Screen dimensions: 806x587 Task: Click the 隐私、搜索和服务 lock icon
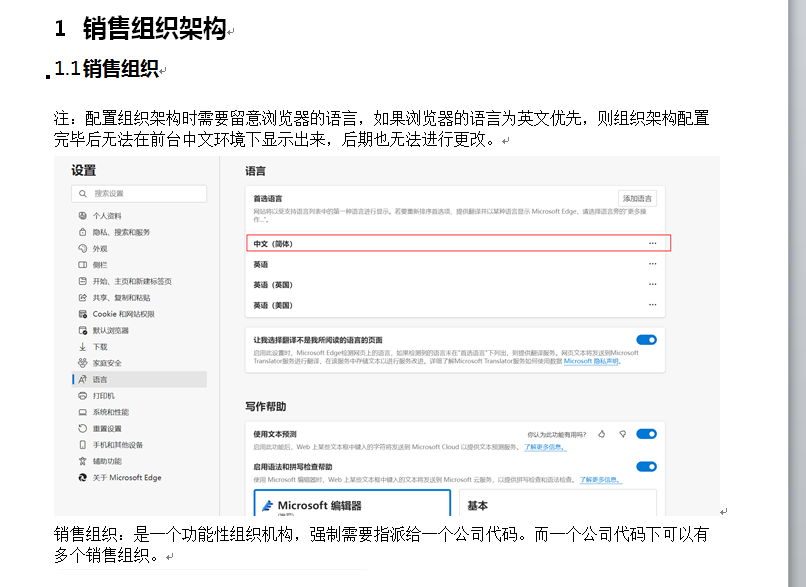pyautogui.click(x=83, y=232)
